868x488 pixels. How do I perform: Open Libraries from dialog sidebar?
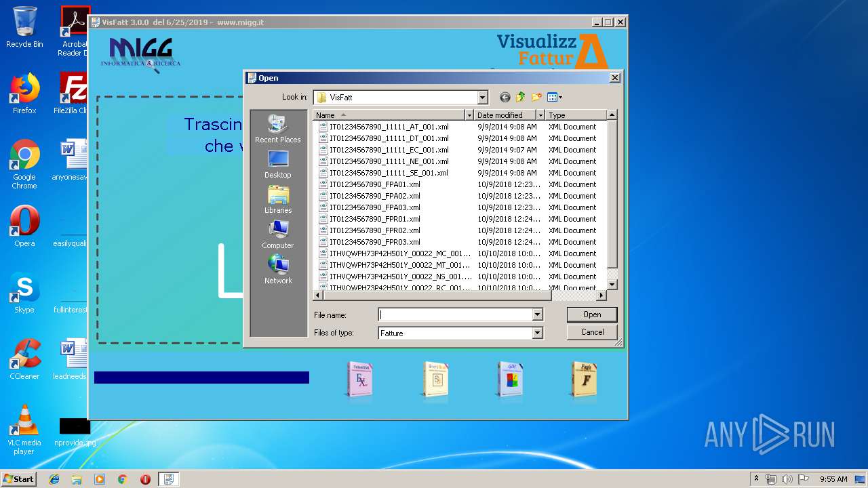pyautogui.click(x=278, y=199)
